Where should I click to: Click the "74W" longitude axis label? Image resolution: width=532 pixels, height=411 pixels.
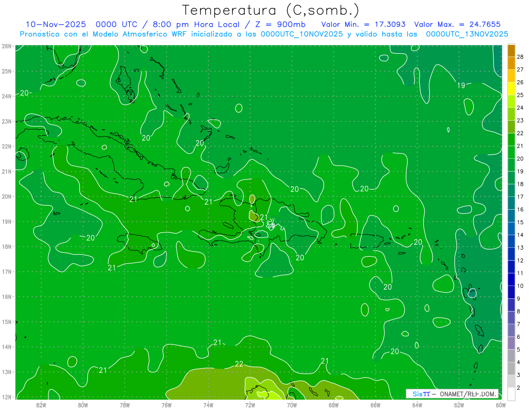(x=208, y=405)
